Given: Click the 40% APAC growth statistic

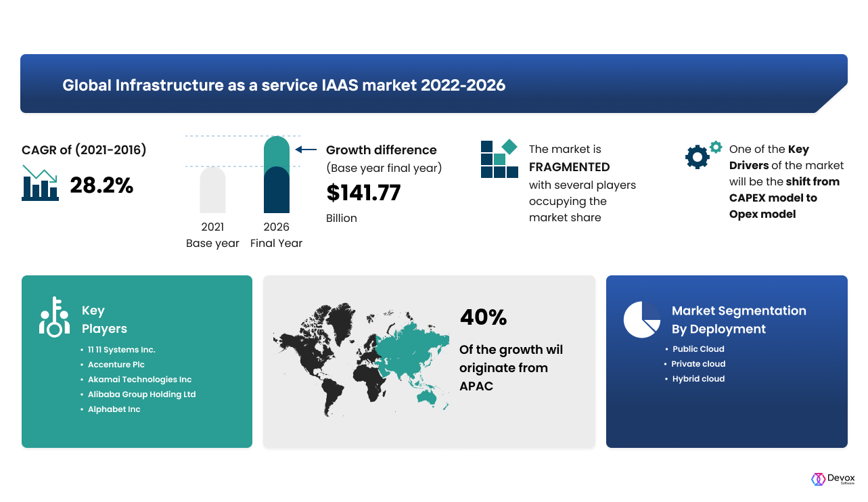Looking at the screenshot, I should click(484, 317).
